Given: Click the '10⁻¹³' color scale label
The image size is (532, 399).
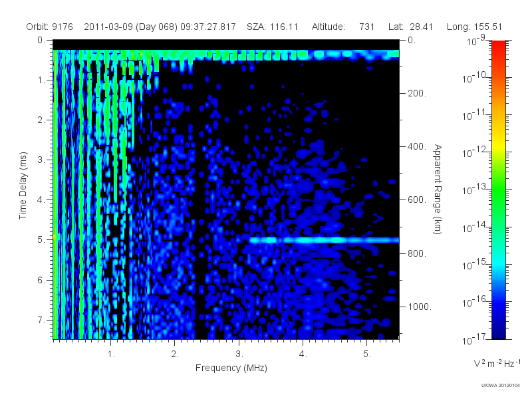Looking at the screenshot, I should click(473, 190).
